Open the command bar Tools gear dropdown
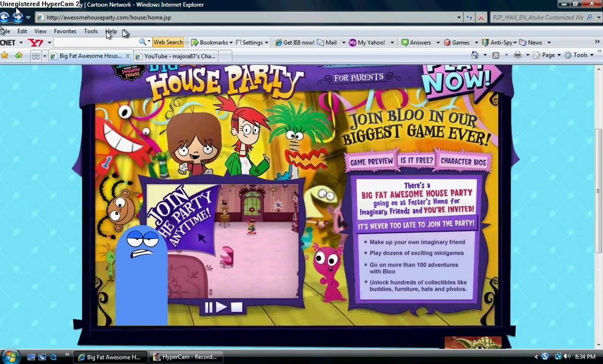Screen dimensions: 603x364 (x=579, y=55)
